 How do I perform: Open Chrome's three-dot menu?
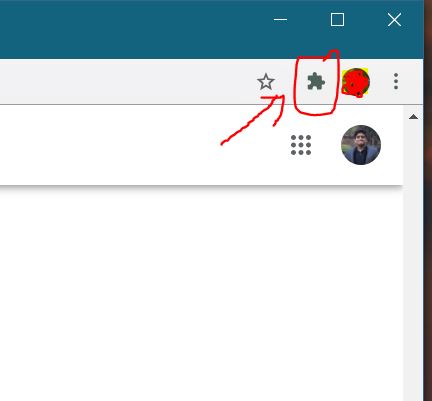pyautogui.click(x=396, y=81)
